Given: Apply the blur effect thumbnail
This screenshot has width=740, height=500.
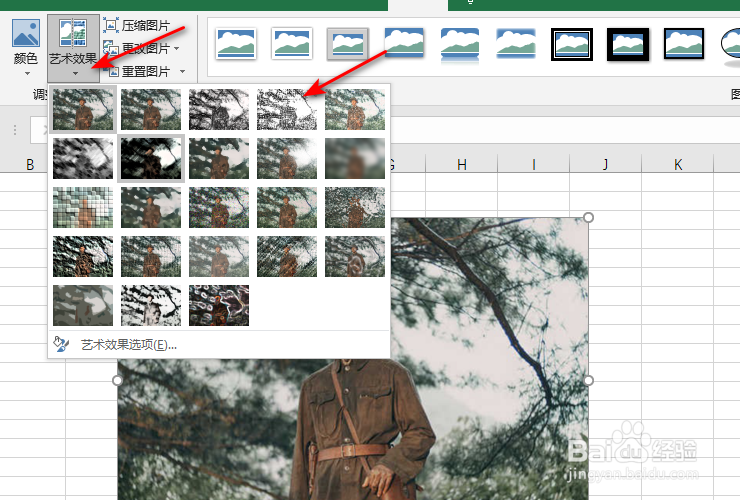Looking at the screenshot, I should 355,159.
